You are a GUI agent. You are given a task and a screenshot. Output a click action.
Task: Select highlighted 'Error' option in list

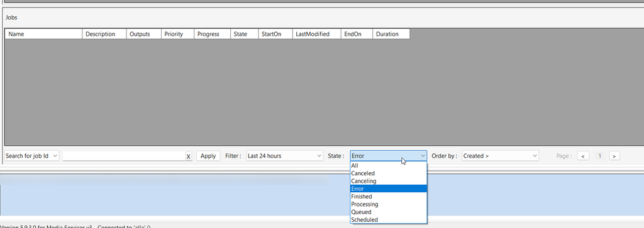pyautogui.click(x=389, y=188)
